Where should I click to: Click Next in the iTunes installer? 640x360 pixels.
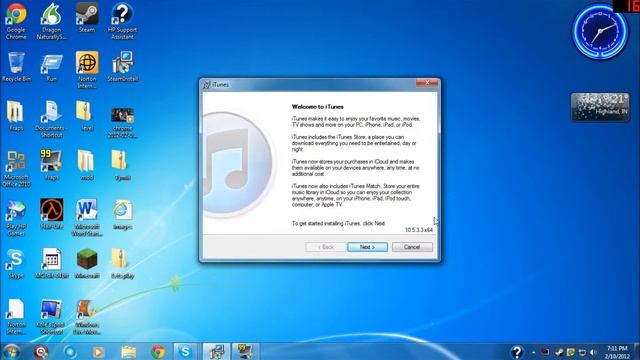[x=367, y=247]
